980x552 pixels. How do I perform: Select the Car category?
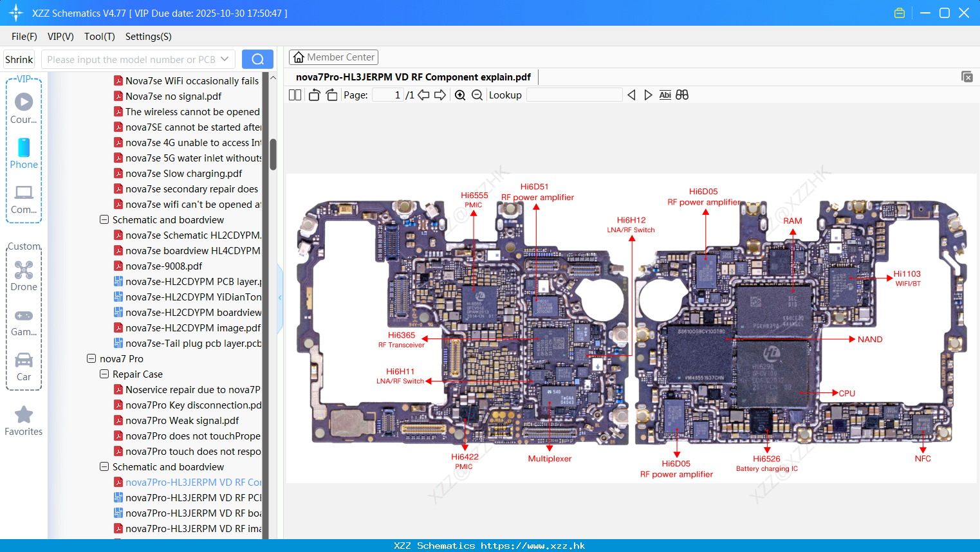point(24,367)
